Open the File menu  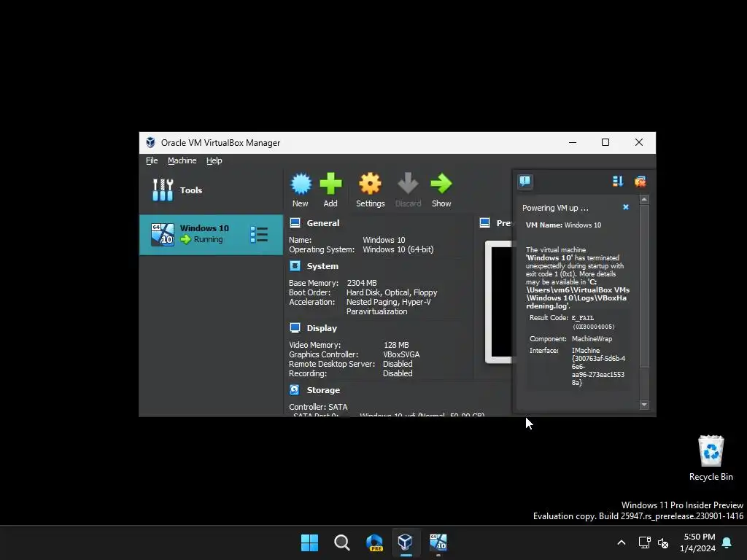pyautogui.click(x=152, y=160)
